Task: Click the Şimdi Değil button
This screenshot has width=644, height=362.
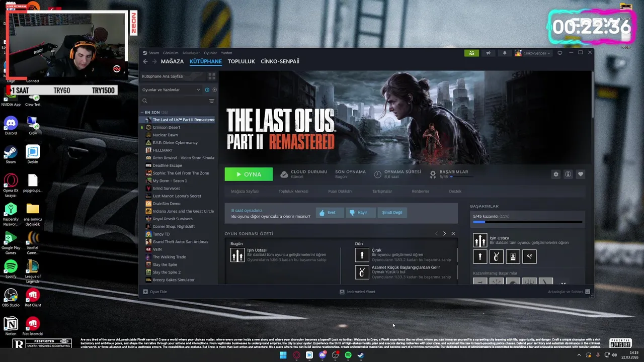Action: point(392,213)
